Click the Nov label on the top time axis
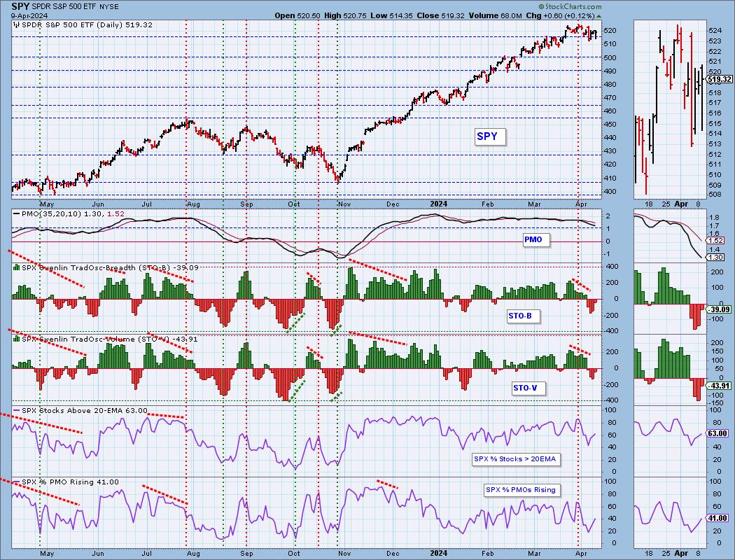Viewport: 735px width, 560px height. click(344, 204)
